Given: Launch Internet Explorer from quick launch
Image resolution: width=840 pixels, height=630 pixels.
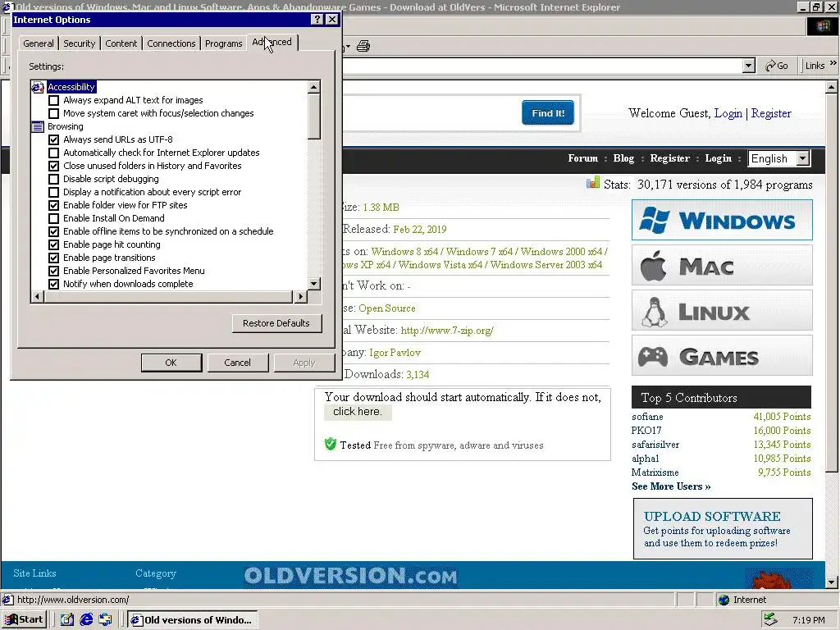Looking at the screenshot, I should (86, 620).
